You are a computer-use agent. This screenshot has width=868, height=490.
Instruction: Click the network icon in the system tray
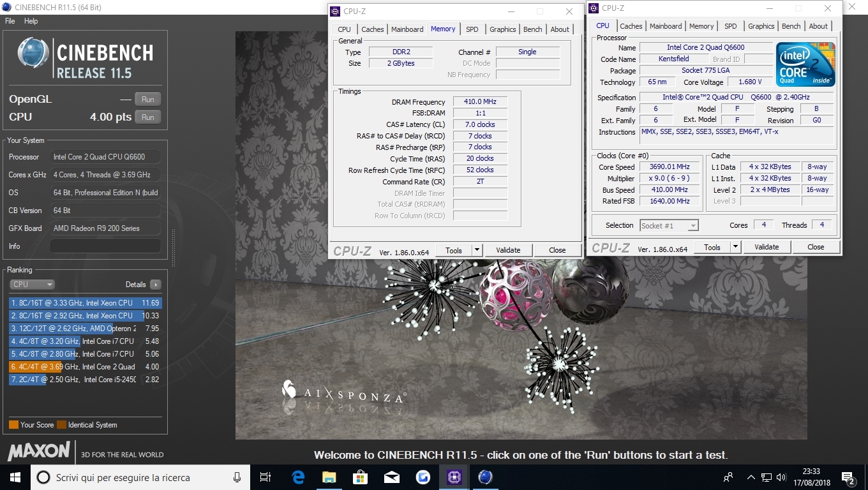point(767,477)
